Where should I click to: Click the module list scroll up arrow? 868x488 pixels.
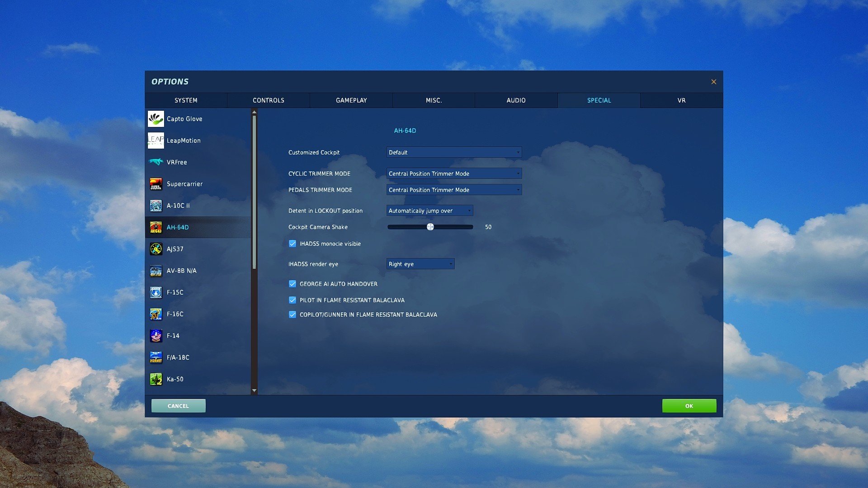tap(254, 112)
